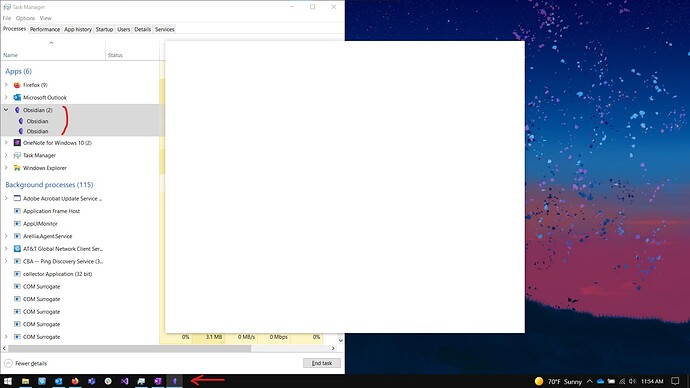Image resolution: width=690 pixels, height=388 pixels.
Task: Switch to the Performance tab
Action: point(45,29)
